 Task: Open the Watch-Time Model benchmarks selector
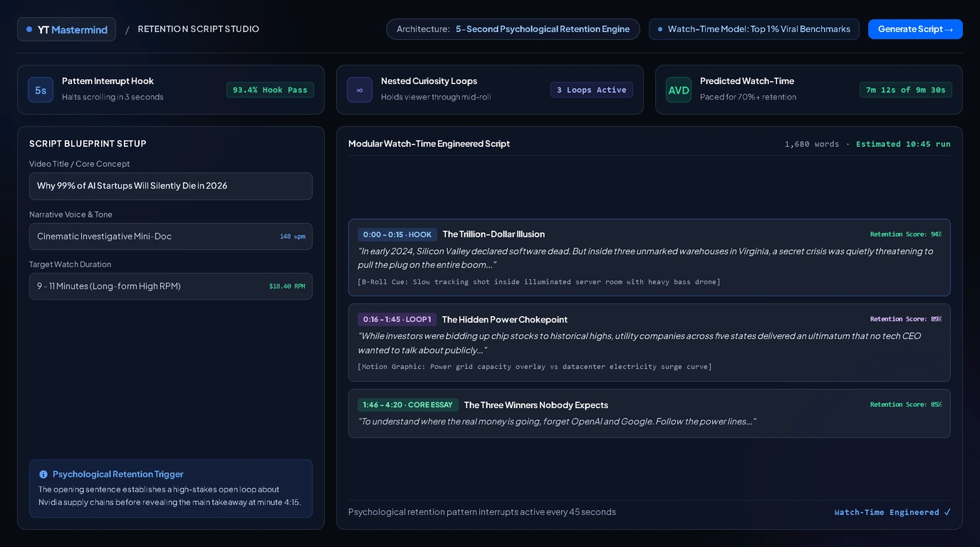(754, 29)
